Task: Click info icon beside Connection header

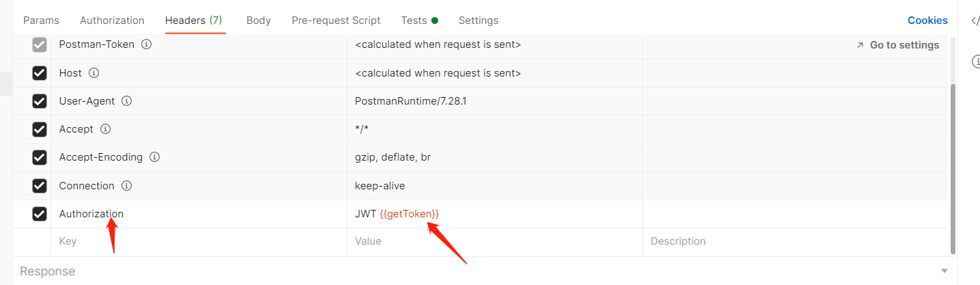Action: (126, 185)
